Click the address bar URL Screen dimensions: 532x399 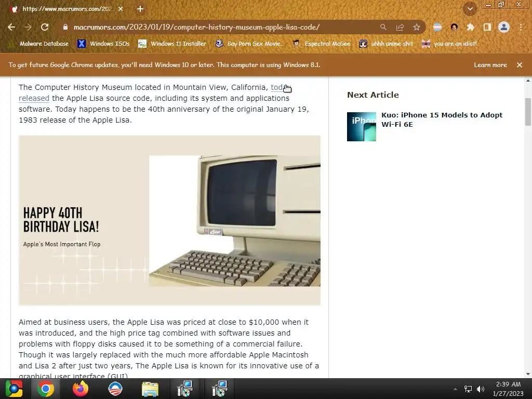[x=196, y=27]
